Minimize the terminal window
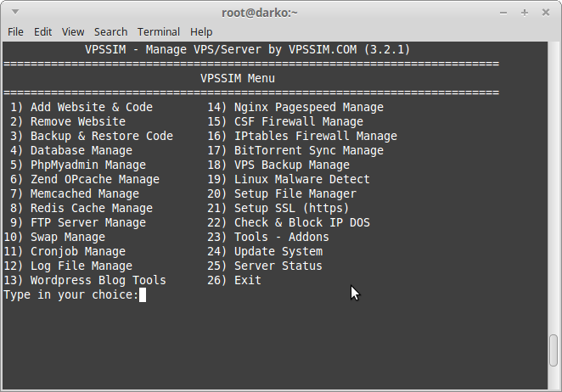This screenshot has height=392, width=562. click(503, 13)
